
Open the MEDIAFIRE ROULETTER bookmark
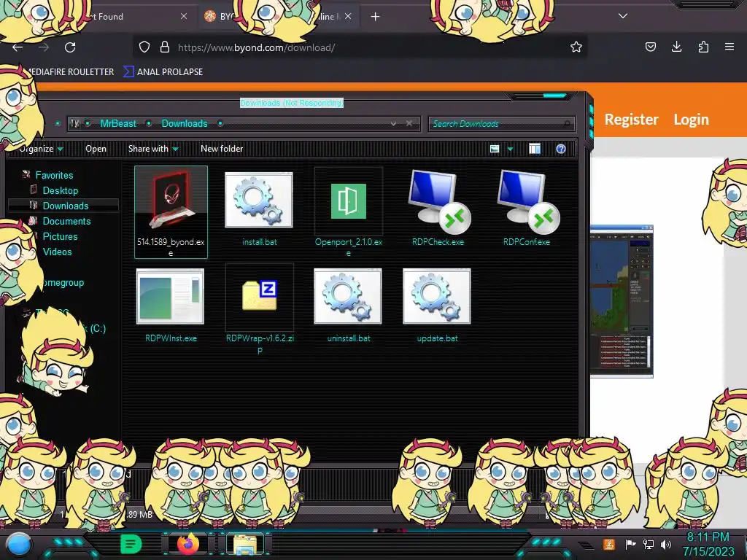coord(69,72)
